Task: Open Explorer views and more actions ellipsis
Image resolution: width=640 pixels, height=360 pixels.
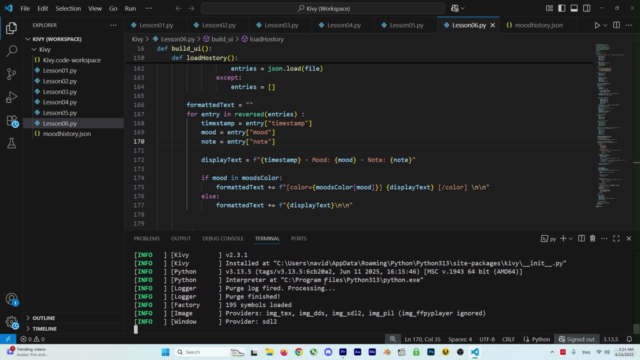Action: [x=113, y=25]
